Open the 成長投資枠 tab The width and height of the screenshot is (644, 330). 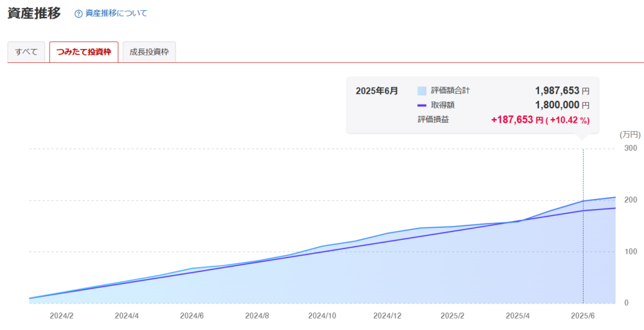[149, 52]
